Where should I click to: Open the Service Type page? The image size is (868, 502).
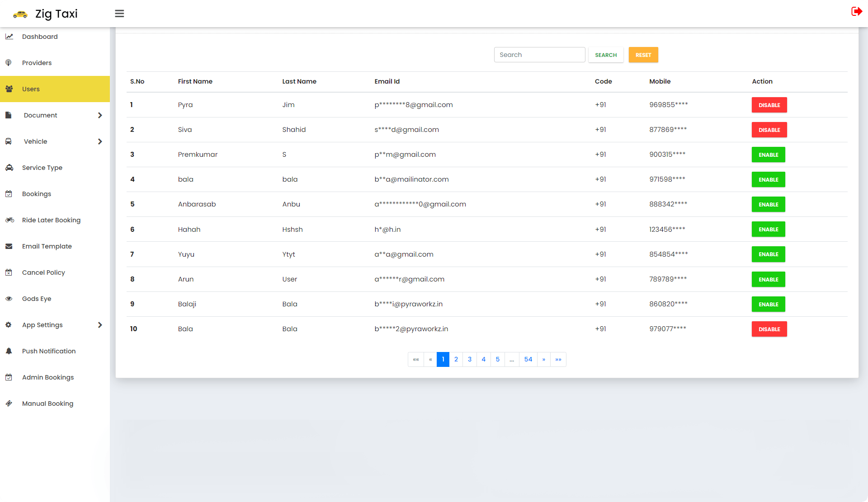click(55, 168)
